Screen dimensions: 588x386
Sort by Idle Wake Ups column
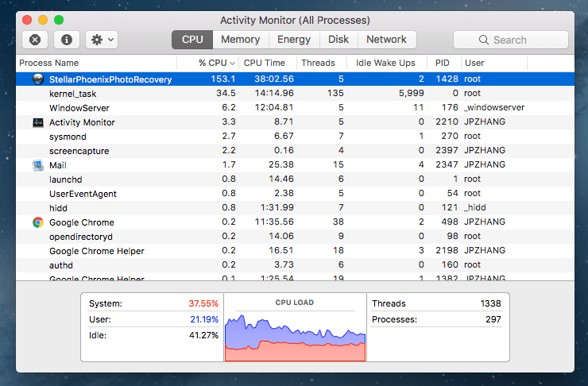click(x=385, y=63)
